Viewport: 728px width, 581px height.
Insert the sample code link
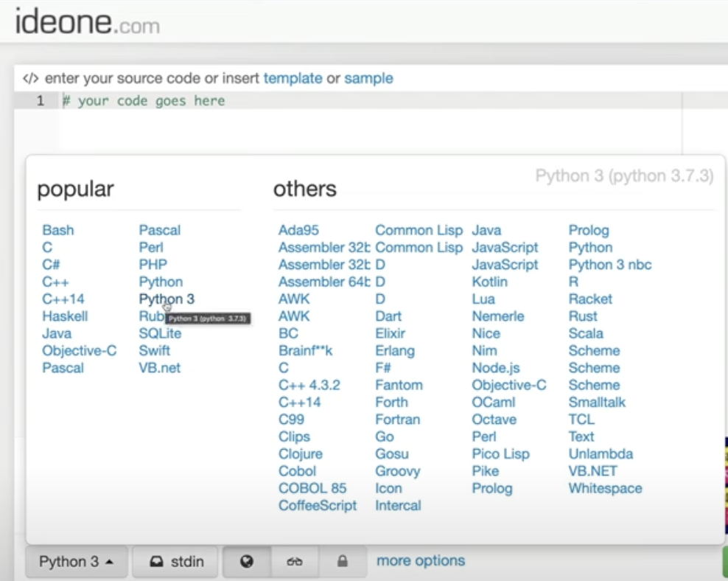368,78
